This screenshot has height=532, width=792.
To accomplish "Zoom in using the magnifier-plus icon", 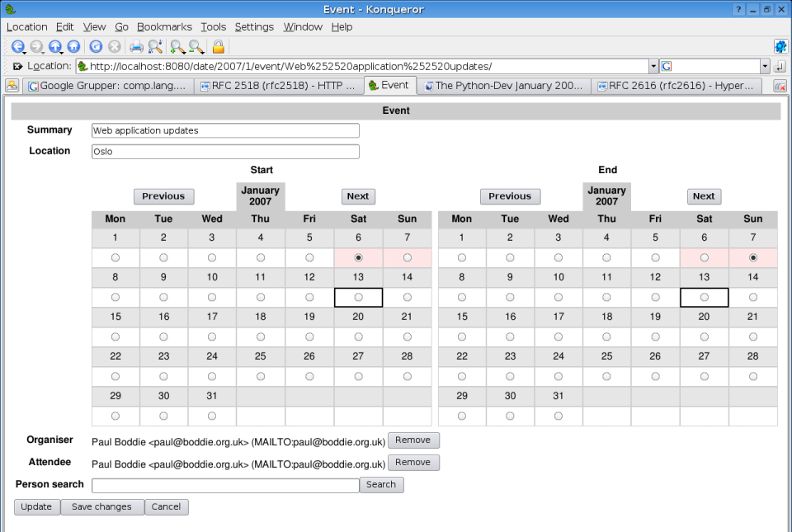I will pos(175,47).
